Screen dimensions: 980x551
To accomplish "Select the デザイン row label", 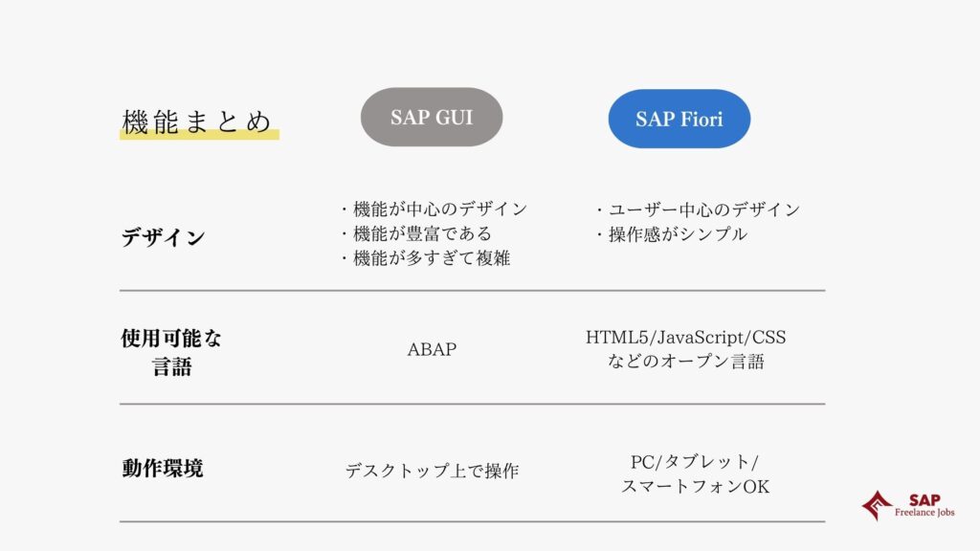I will (163, 237).
